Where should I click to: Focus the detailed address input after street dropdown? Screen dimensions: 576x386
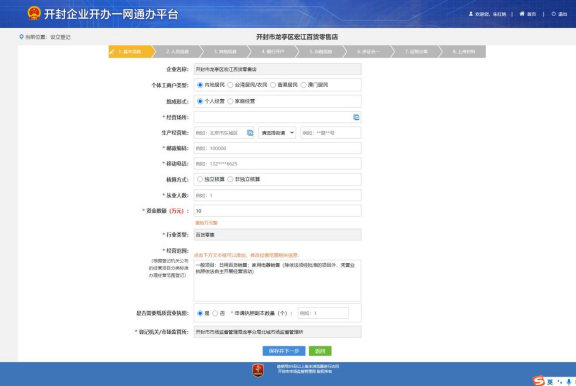click(x=331, y=133)
